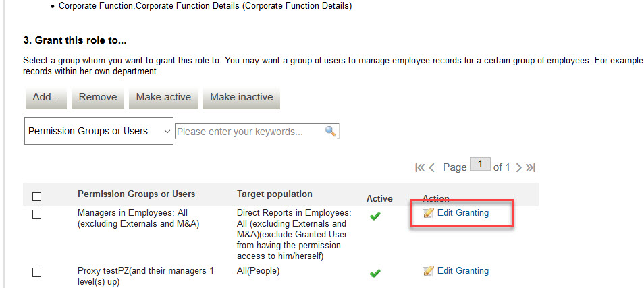644x288 pixels.
Task: Check the Proxy testPZ row checkbox
Action: coord(36,272)
